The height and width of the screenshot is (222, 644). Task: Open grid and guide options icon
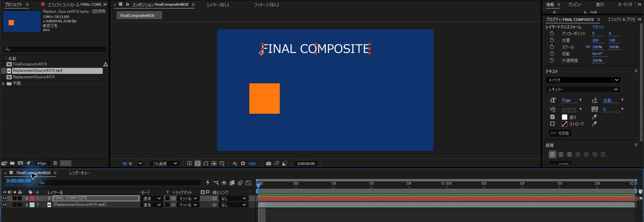(222, 164)
